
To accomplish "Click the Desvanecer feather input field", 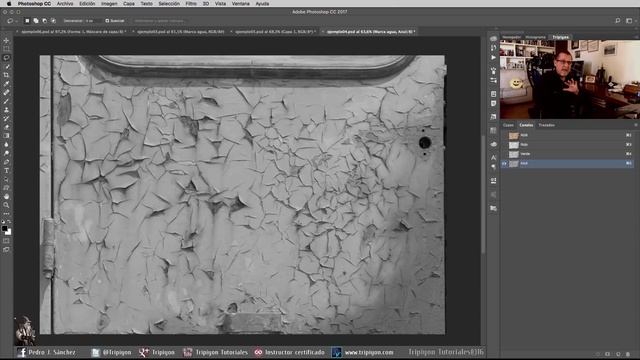I will pyautogui.click(x=93, y=20).
